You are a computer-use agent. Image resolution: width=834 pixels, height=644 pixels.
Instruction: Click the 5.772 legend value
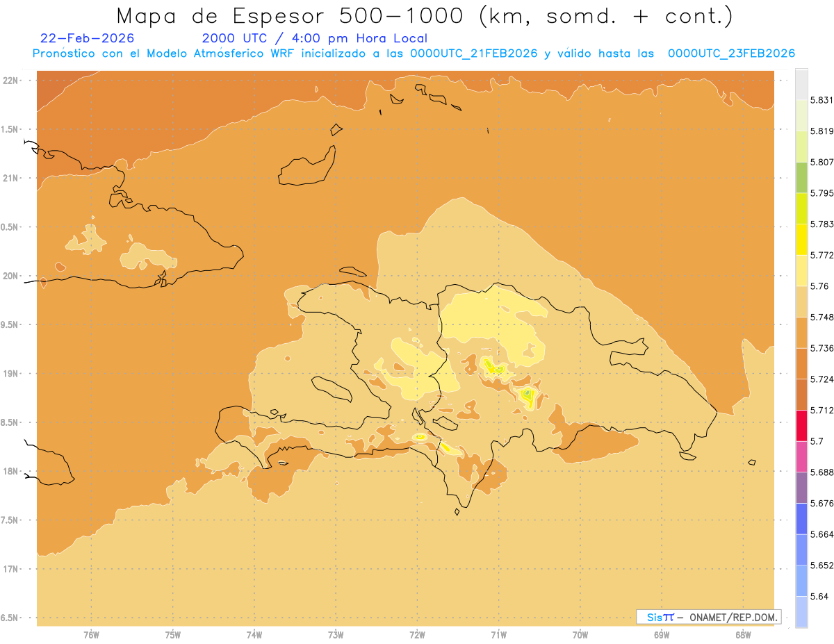point(821,255)
